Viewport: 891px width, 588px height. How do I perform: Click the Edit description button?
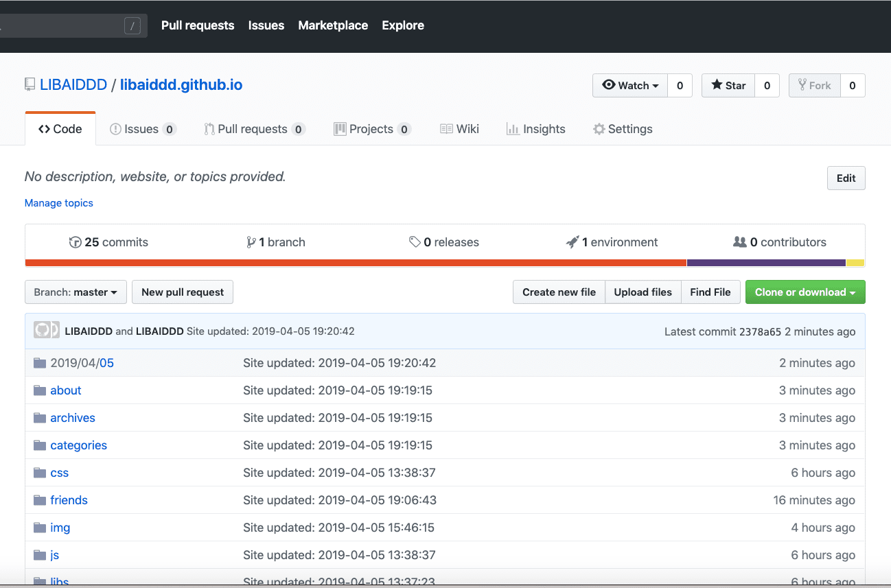pyautogui.click(x=846, y=178)
